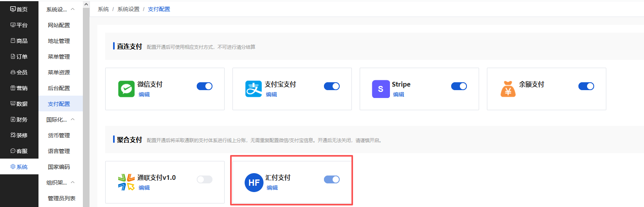Click the 通联支付 colorful logo icon

(x=126, y=182)
